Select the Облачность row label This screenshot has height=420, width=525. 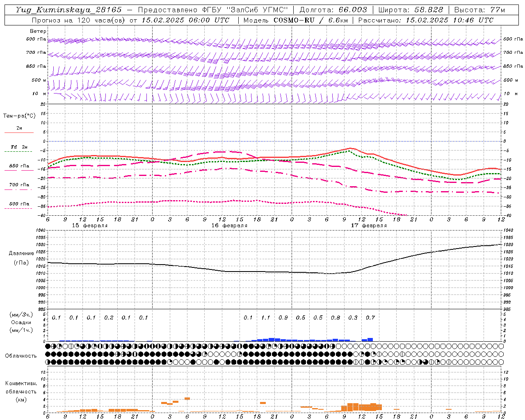[x=21, y=356]
